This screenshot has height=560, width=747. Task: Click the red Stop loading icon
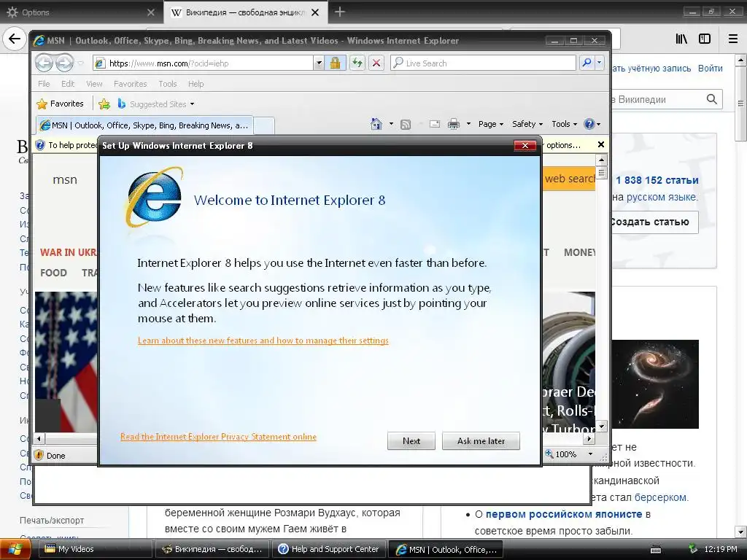[376, 63]
